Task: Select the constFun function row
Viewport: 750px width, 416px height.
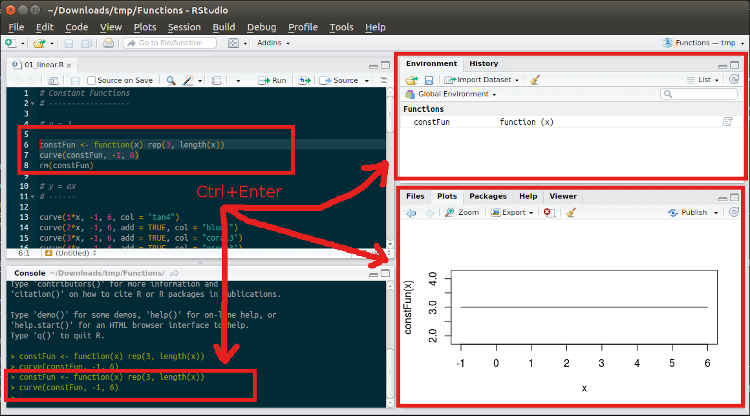Action: (572, 122)
